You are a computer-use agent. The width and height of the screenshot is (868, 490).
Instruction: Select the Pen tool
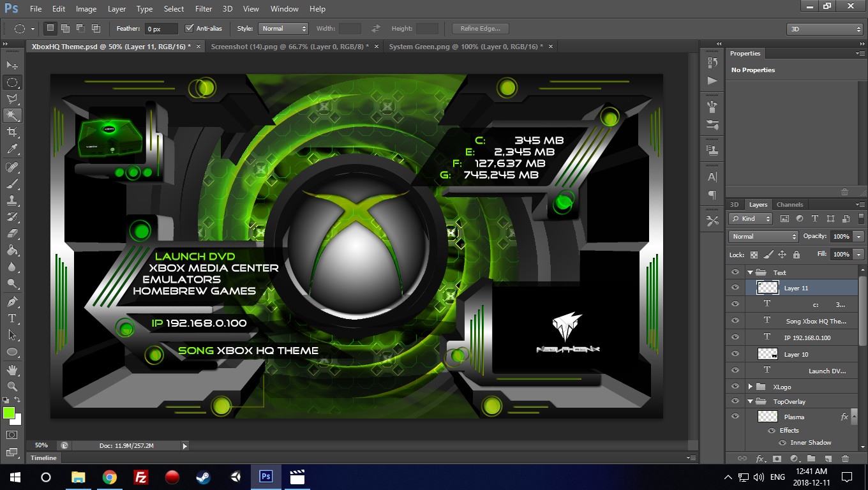pyautogui.click(x=12, y=301)
